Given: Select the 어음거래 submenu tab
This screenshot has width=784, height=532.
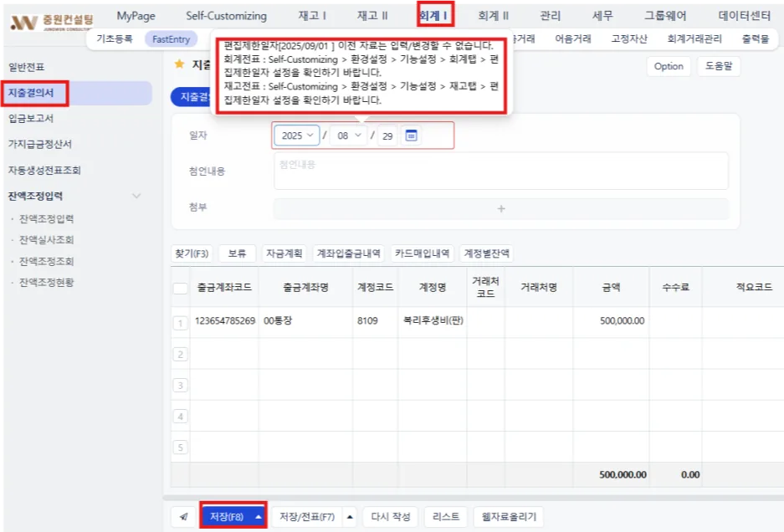Looking at the screenshot, I should tap(573, 38).
